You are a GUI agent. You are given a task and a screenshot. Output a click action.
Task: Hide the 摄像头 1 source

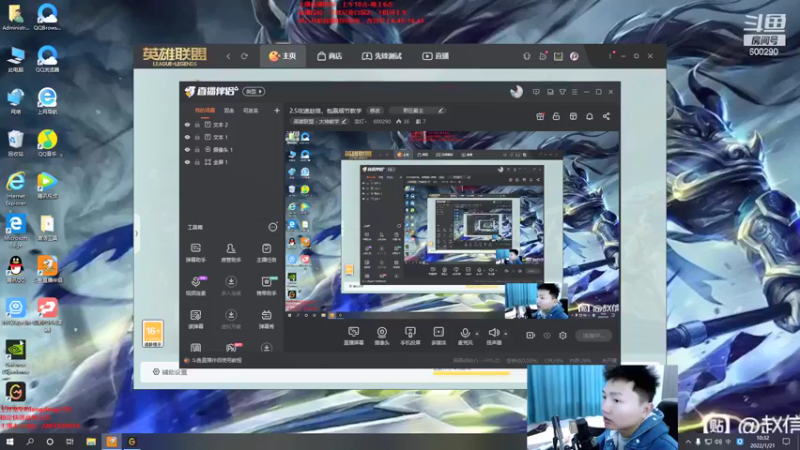click(187, 149)
